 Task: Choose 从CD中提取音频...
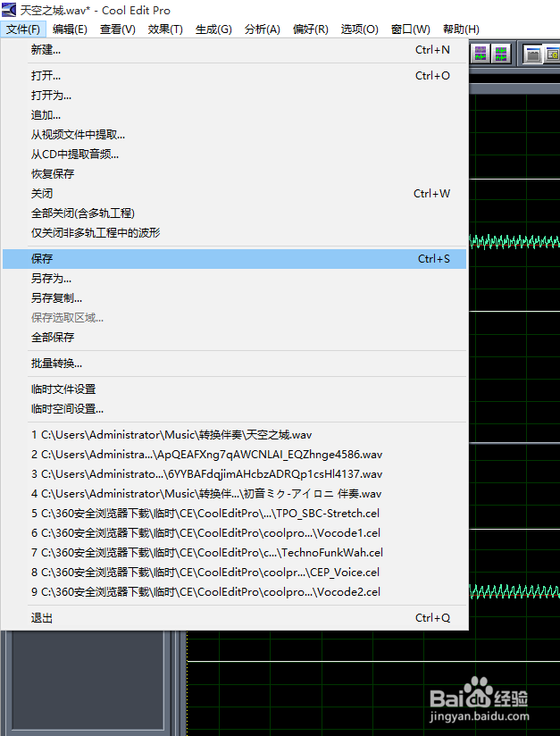(234, 154)
